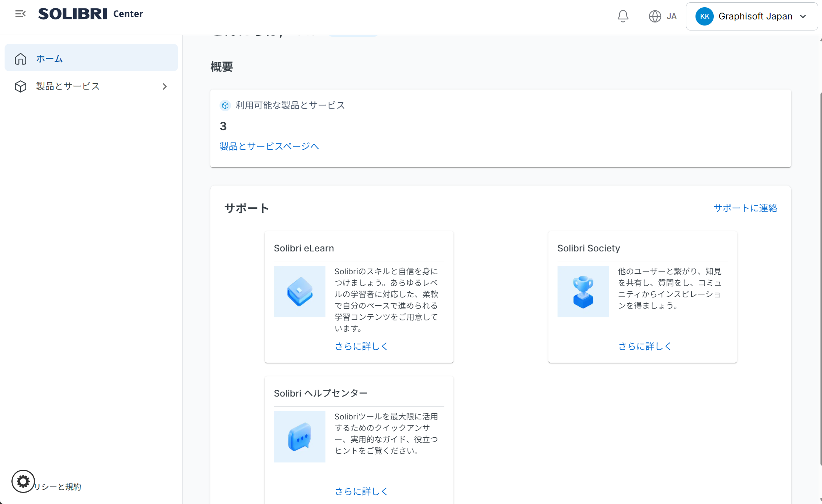Screen dimensions: 822x504
Task: Open the JA language selector
Action: tap(663, 16)
